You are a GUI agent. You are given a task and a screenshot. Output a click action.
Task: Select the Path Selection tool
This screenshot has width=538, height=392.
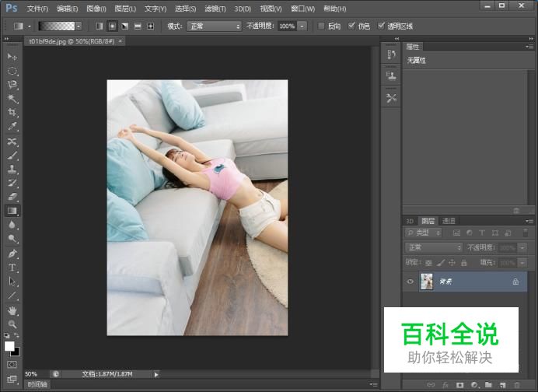tap(12, 282)
